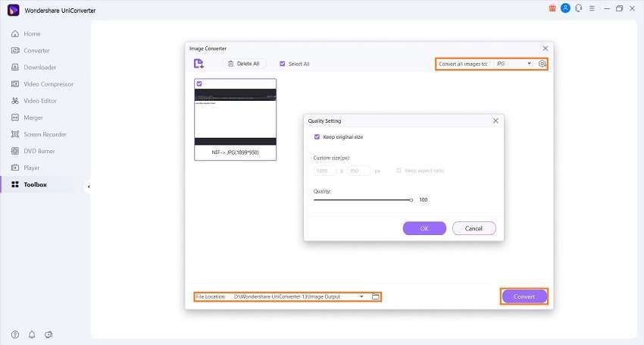
Task: Browse output folder icon
Action: (375, 296)
